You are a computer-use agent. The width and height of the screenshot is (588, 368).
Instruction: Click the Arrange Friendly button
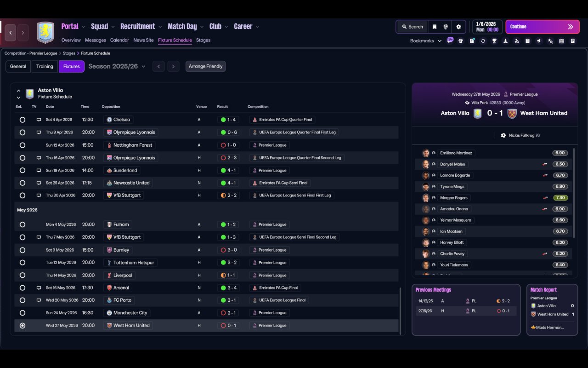pos(205,66)
